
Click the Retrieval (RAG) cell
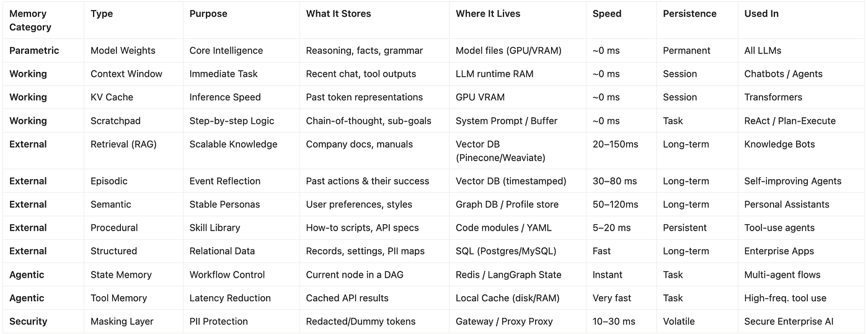(x=123, y=144)
